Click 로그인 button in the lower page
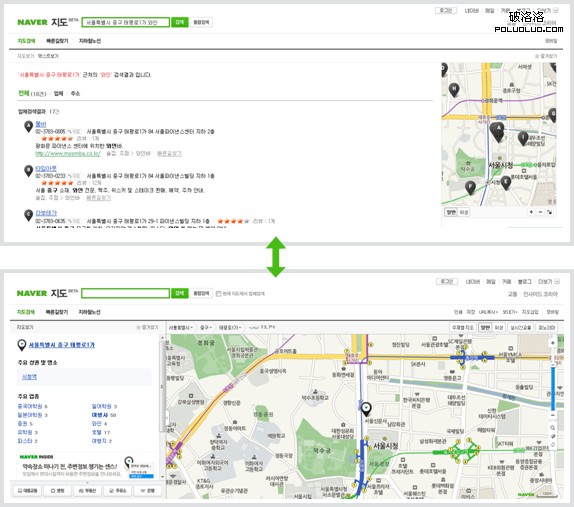 (x=447, y=282)
